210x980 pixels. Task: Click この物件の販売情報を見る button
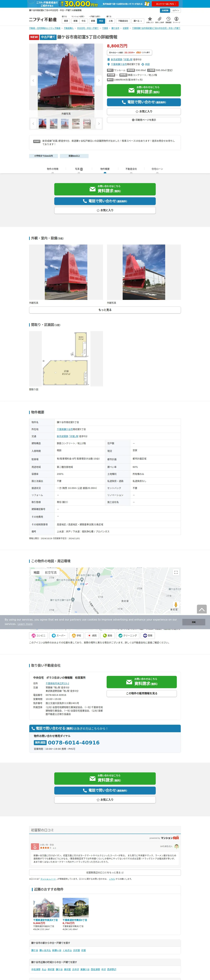point(141,693)
